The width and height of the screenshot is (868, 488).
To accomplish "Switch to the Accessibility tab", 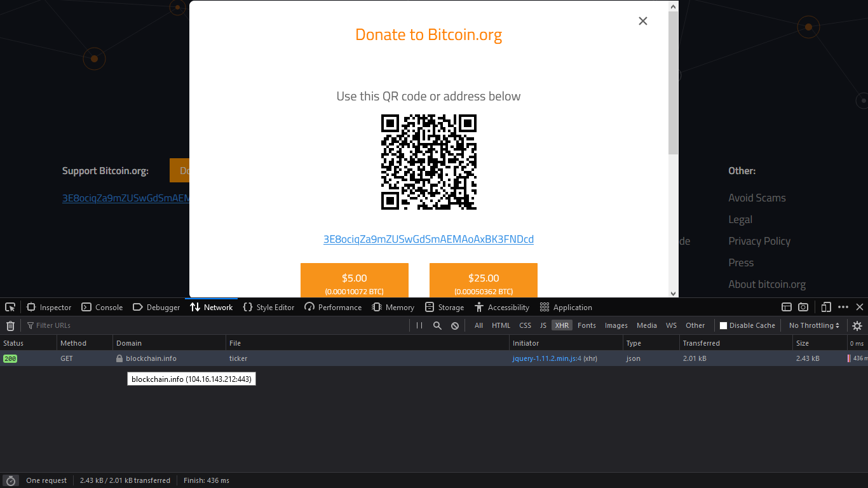I will pos(502,307).
